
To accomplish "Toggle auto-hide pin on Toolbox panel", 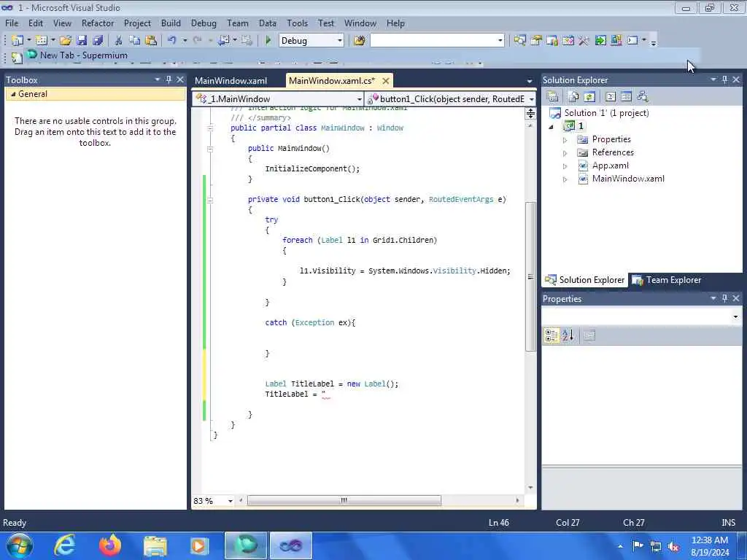I will click(x=169, y=79).
